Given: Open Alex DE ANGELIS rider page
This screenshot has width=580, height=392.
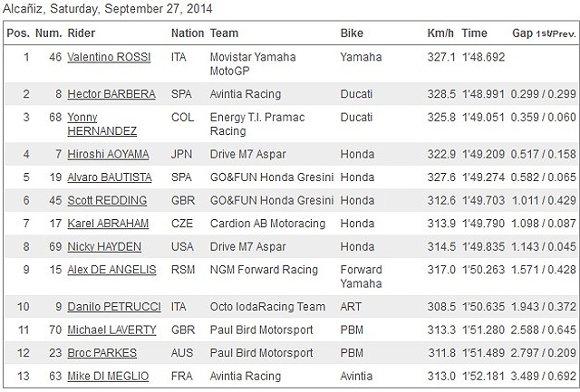Looking at the screenshot, I should [111, 270].
